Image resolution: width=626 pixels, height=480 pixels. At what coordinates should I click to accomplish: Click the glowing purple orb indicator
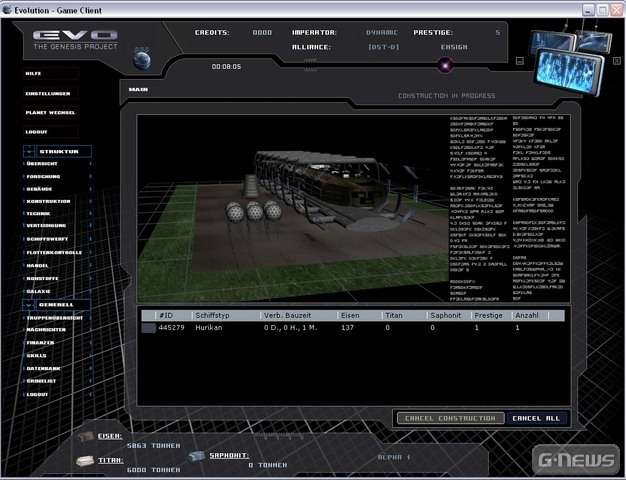445,65
